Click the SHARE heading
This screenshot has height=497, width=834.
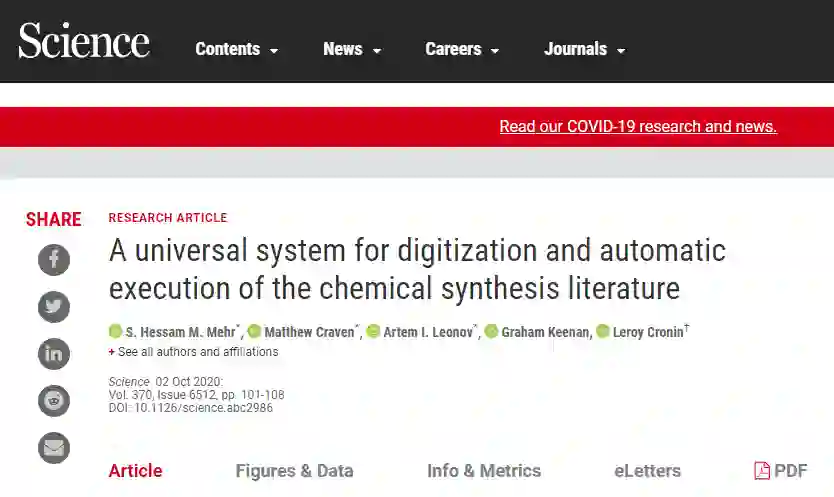54,219
